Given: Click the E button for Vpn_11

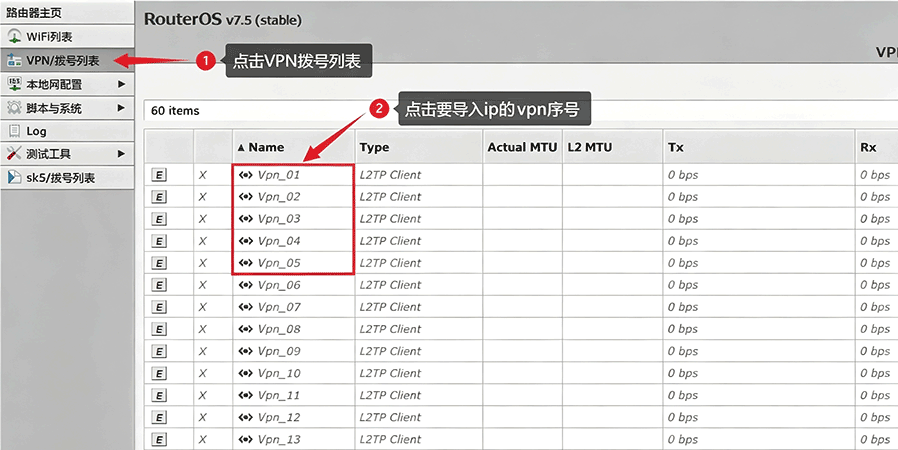Looking at the screenshot, I should pos(159,396).
